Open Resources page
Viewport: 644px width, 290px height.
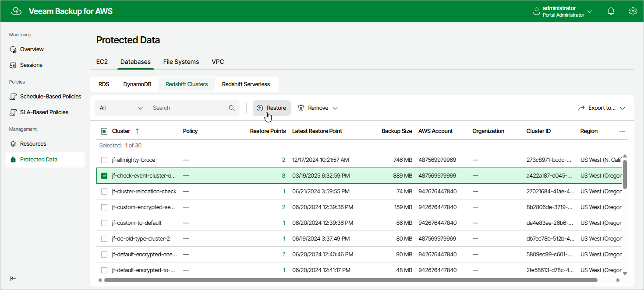point(33,144)
